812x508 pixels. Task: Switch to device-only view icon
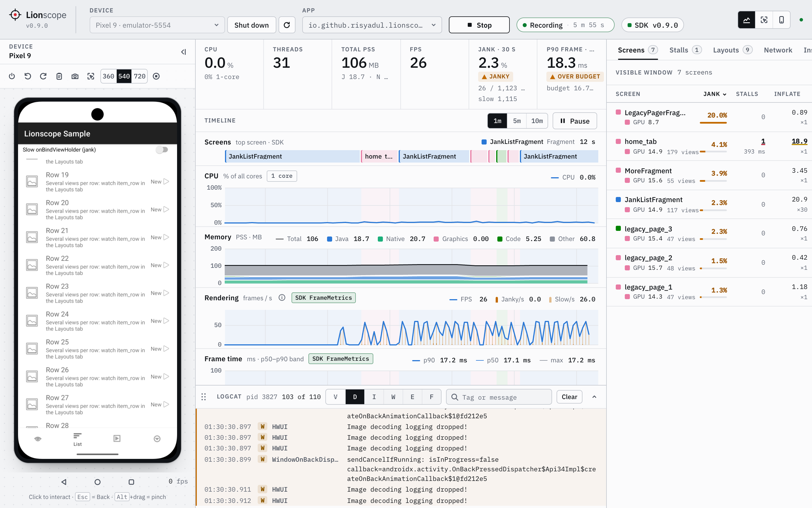coord(782,20)
